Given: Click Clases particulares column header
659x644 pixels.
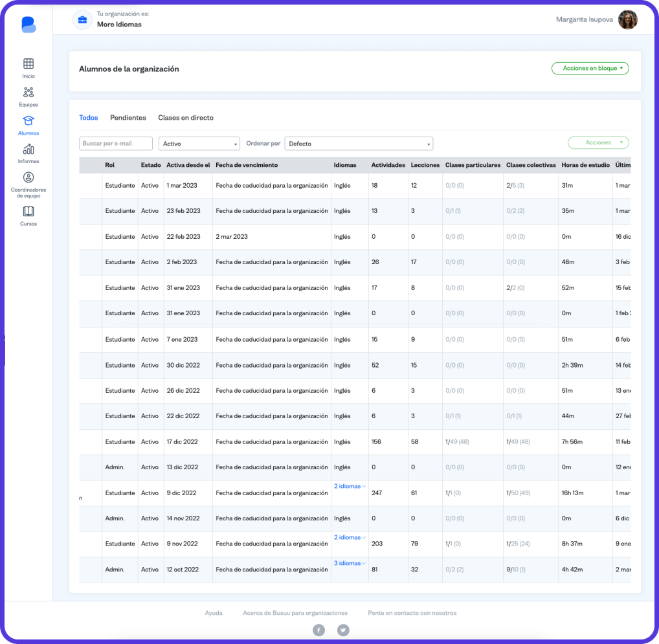Looking at the screenshot, I should pyautogui.click(x=473, y=165).
